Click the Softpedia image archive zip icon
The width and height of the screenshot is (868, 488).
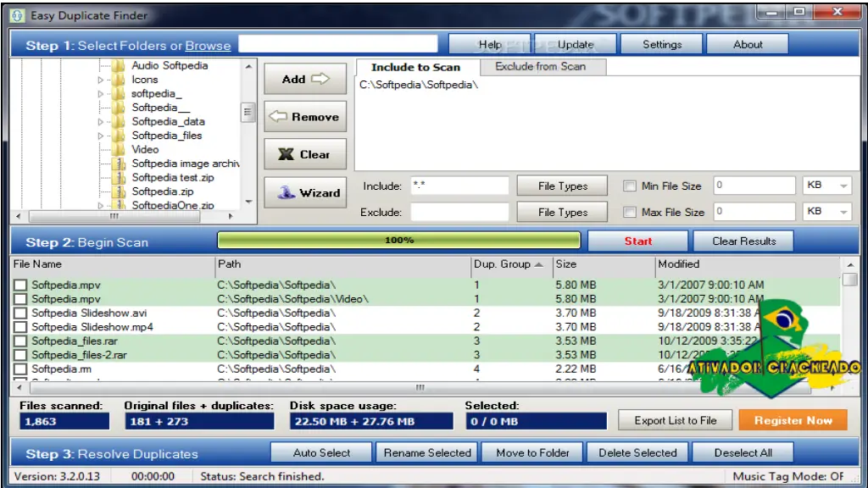tap(118, 164)
